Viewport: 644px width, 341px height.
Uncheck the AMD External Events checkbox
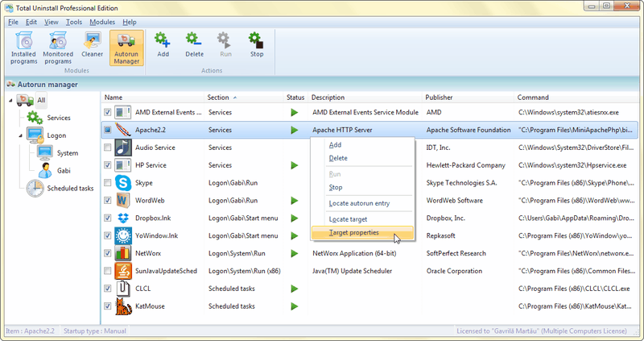(108, 112)
